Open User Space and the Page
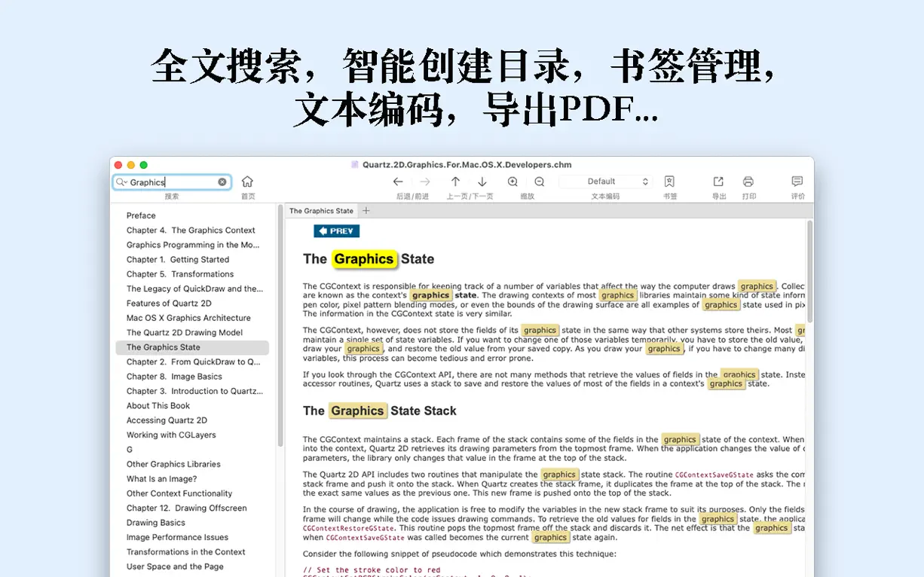The image size is (924, 577). 175,566
